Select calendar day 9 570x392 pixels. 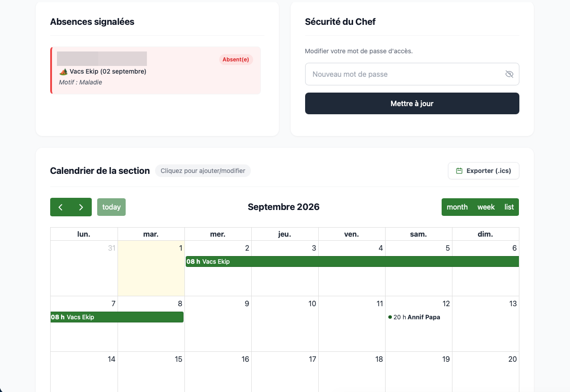point(218,324)
